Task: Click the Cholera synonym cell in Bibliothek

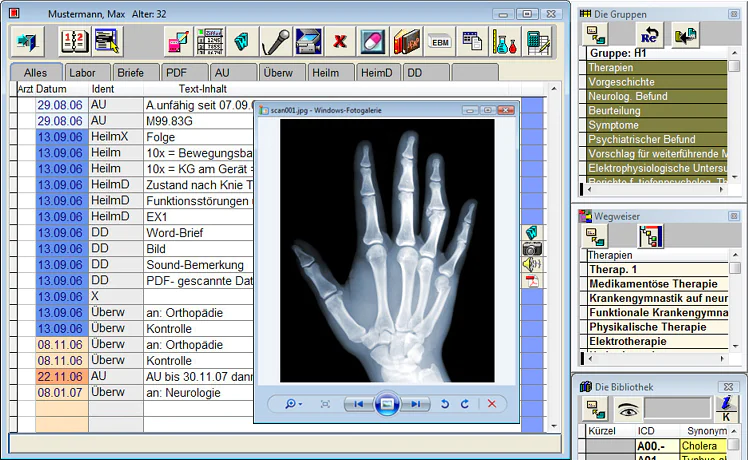Action: click(703, 446)
